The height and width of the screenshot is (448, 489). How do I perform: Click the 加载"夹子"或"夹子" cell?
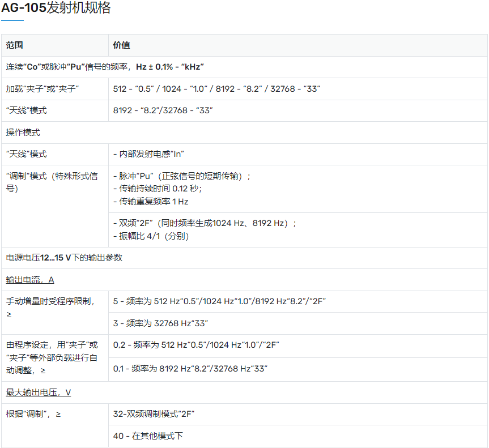coord(42,89)
